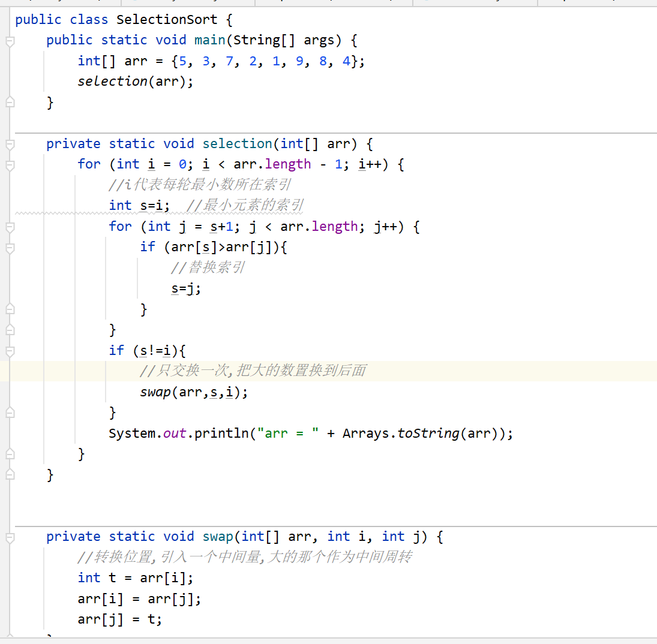
Task: Click fold end marker at main's closing brace
Action: (x=10, y=102)
